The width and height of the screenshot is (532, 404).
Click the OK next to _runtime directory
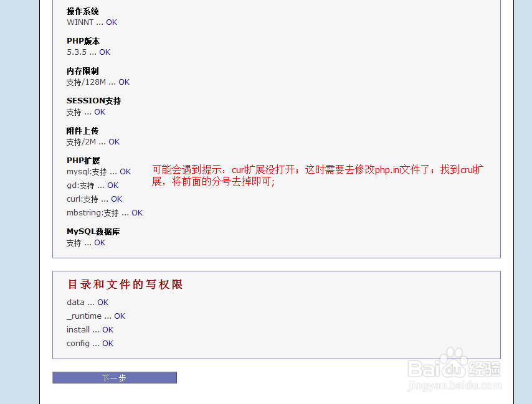[119, 316]
